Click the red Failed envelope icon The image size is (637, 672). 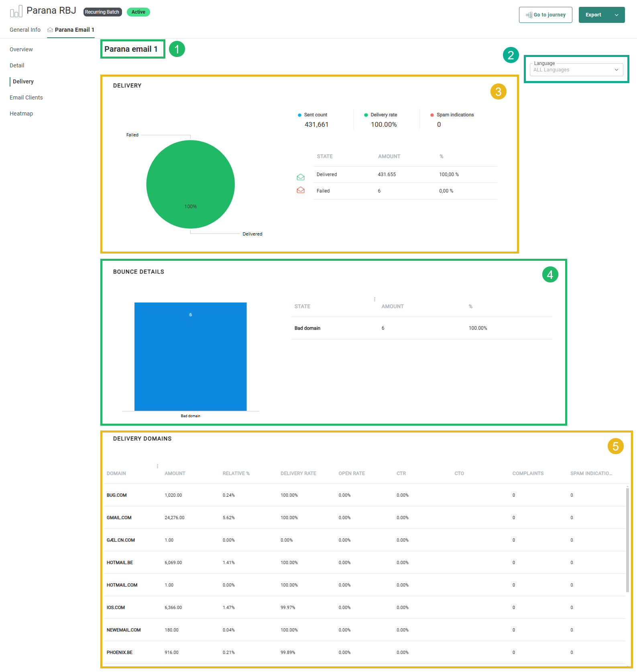pos(300,190)
